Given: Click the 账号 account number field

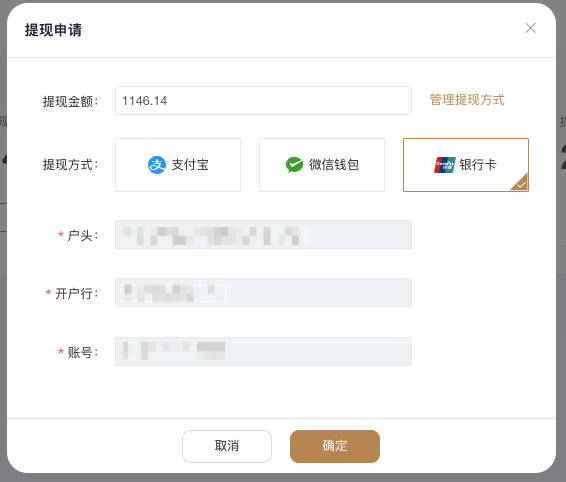Looking at the screenshot, I should coord(263,351).
